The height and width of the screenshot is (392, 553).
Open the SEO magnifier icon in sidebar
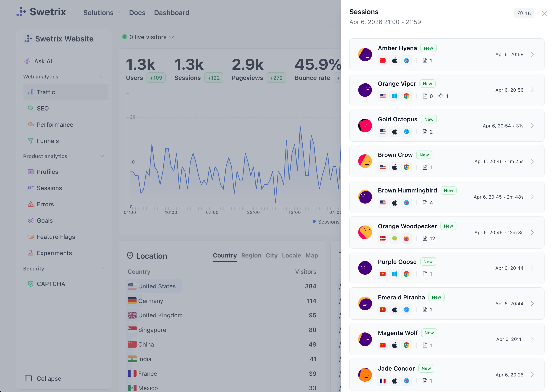coord(31,108)
